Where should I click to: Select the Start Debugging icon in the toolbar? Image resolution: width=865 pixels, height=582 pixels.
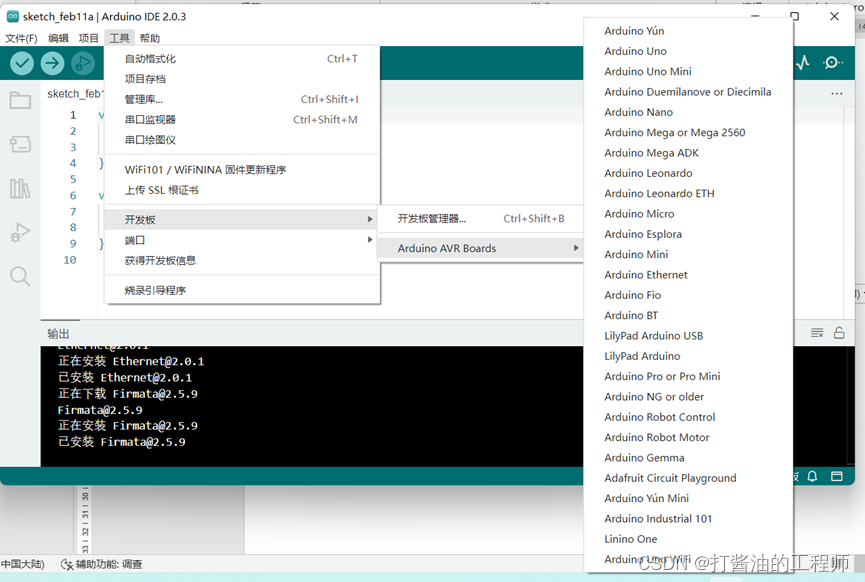click(x=83, y=63)
